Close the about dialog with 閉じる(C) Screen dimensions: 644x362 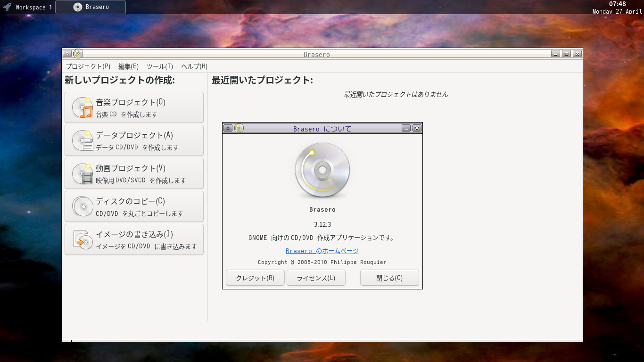[389, 278]
